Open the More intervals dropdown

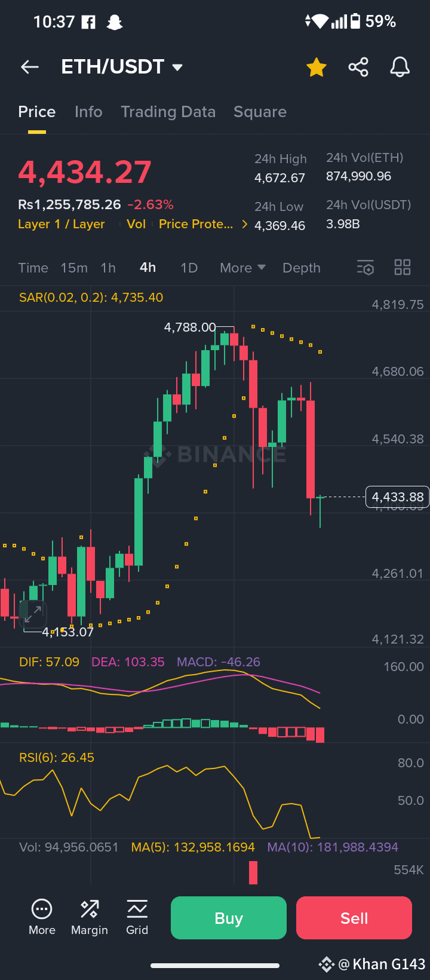pos(242,268)
